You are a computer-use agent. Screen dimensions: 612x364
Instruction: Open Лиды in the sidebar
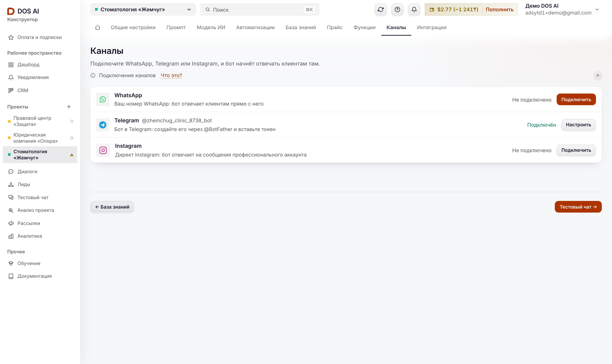coord(40,184)
